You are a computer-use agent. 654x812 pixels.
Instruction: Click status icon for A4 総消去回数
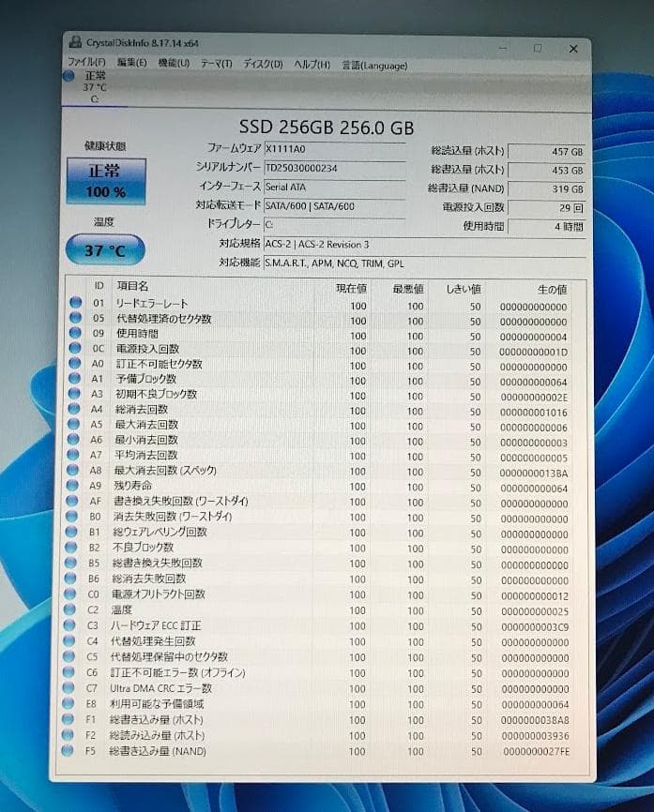(x=74, y=409)
